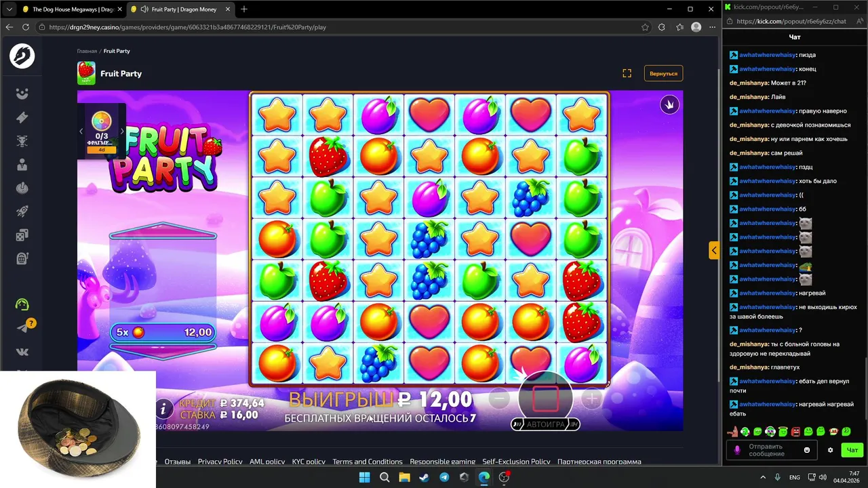Viewport: 868px width, 488px height.
Task: Click the quick-spin icon left of АВТОИГРА
Action: (518, 424)
